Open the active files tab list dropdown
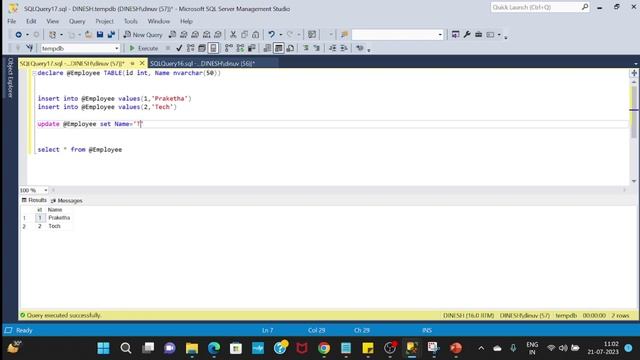Screen dimensions: 640x360 tap(636, 64)
